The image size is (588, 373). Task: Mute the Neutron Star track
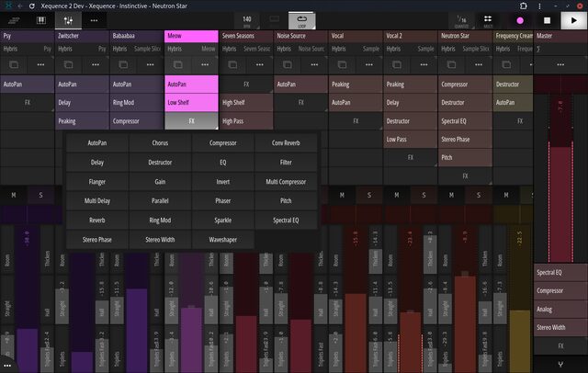[451, 195]
